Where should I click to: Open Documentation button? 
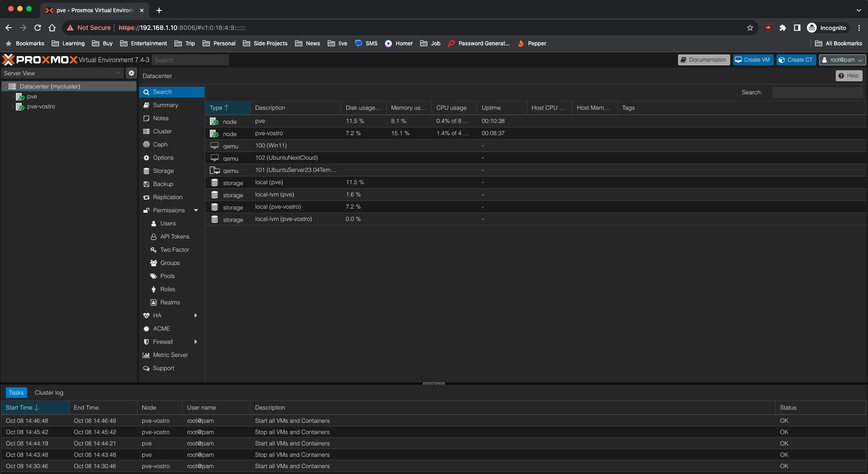coord(704,59)
